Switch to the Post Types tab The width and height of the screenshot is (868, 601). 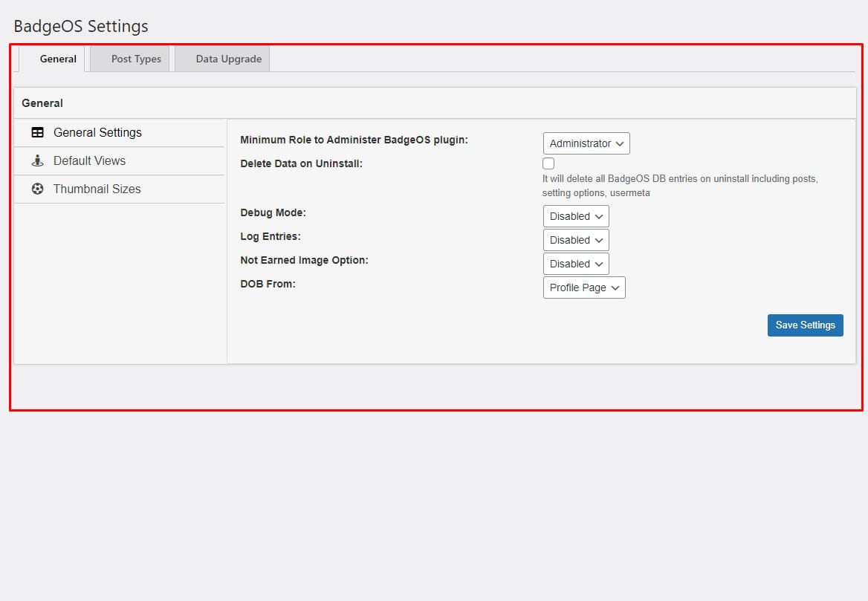click(136, 59)
